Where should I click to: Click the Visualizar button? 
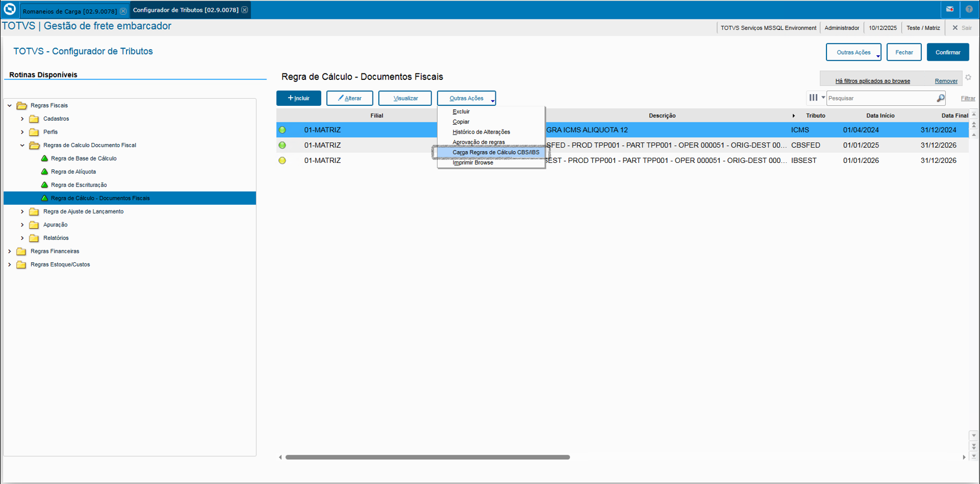tap(405, 98)
